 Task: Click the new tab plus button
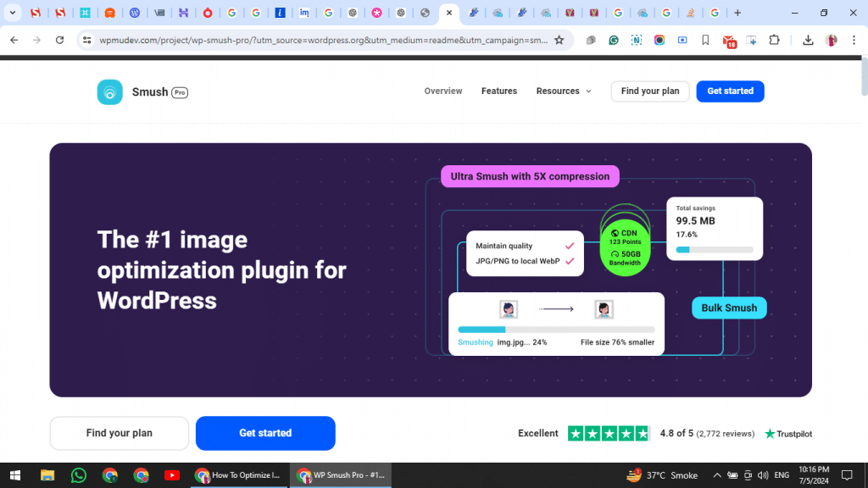click(737, 13)
